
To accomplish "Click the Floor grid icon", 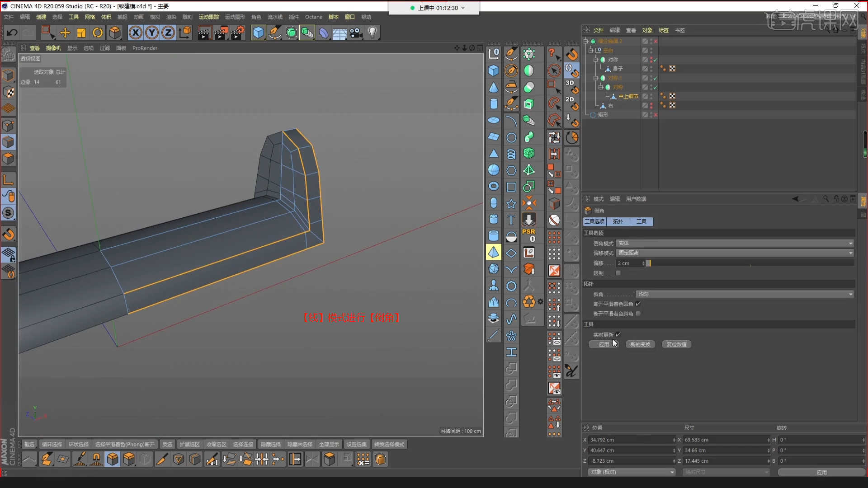I will tap(340, 33).
